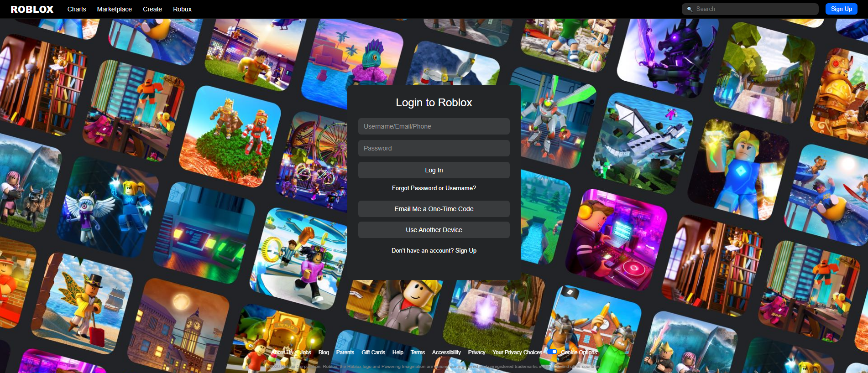Open the About Us footer link
Viewport: 868px width, 373px height.
click(x=282, y=352)
